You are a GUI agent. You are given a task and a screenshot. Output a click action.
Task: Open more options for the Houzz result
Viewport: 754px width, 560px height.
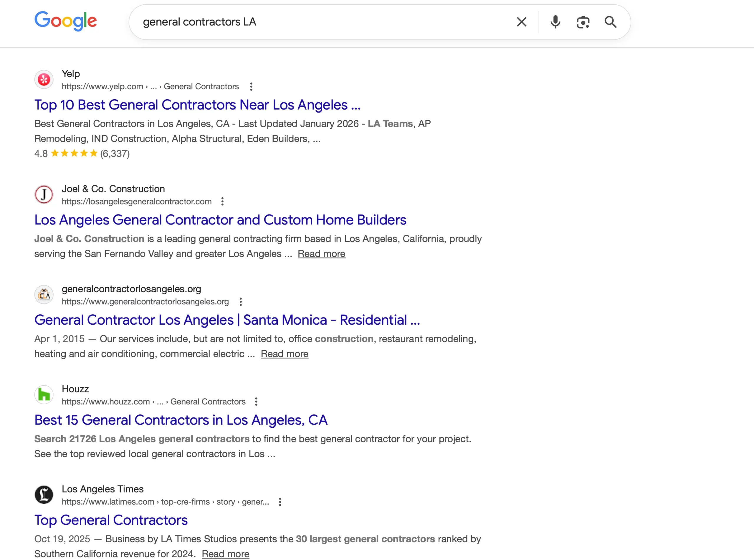[x=256, y=402]
